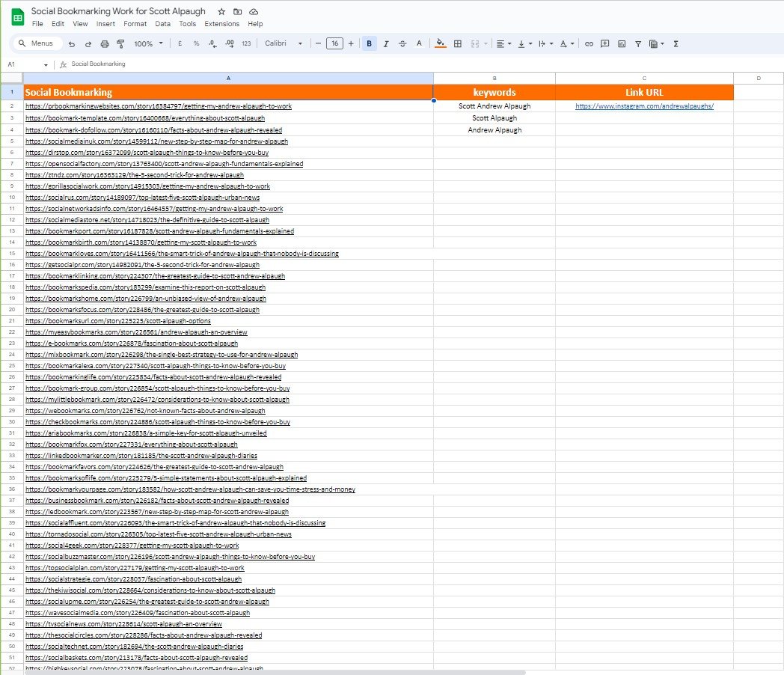
Task: Toggle strikethrough formatting
Action: (402, 44)
